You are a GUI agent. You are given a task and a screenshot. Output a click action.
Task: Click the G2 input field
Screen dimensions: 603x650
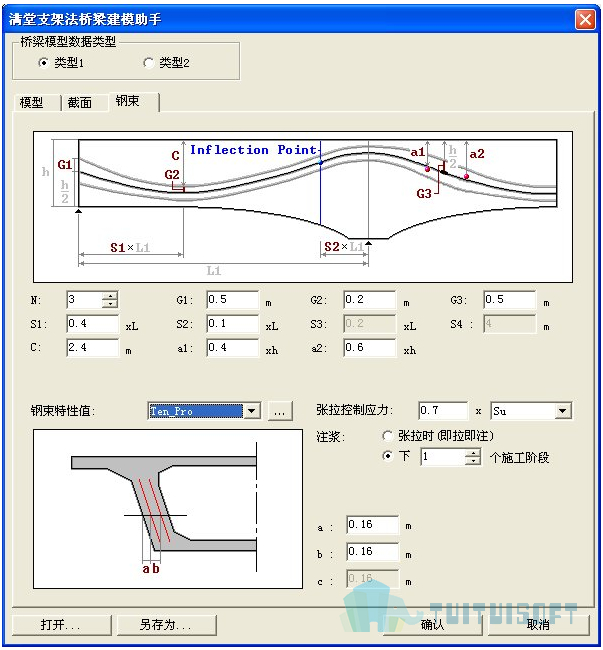(370, 299)
